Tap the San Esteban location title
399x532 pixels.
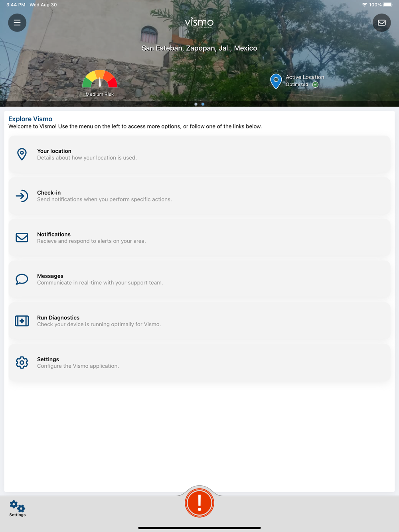(199, 48)
